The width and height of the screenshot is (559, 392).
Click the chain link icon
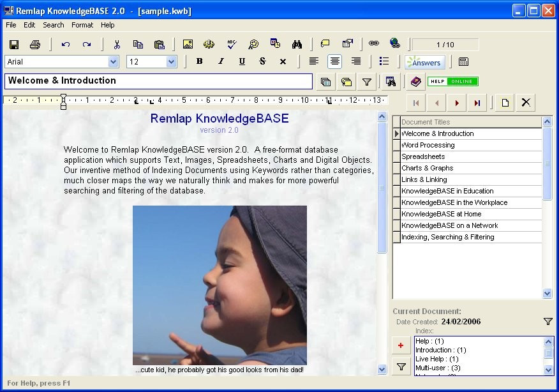coord(373,43)
